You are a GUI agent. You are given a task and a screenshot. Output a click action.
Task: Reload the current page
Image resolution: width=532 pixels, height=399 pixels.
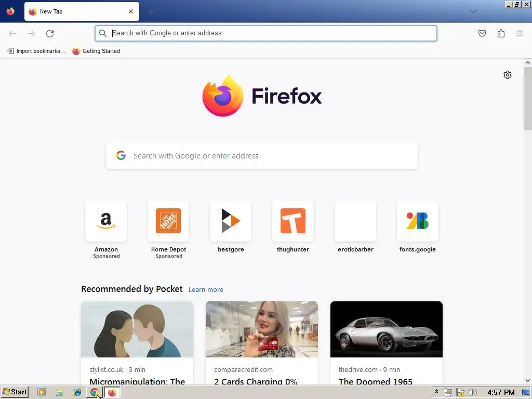coord(50,33)
